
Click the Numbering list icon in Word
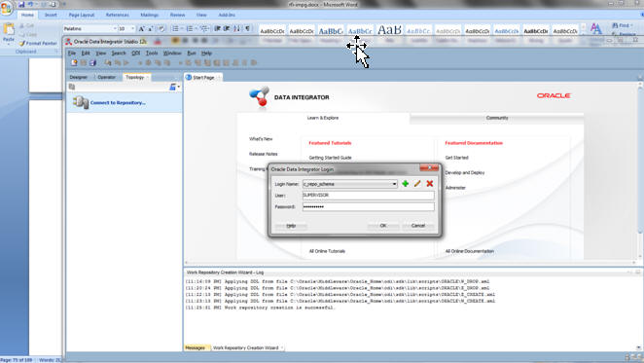(190, 29)
